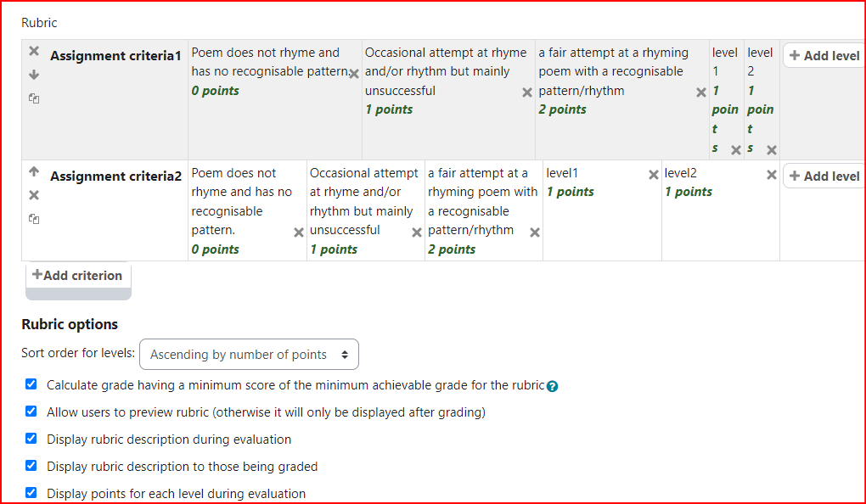Uncheck 'Display points for each level during evaluation'
Screen dimensions: 866x504
[x=31, y=492]
